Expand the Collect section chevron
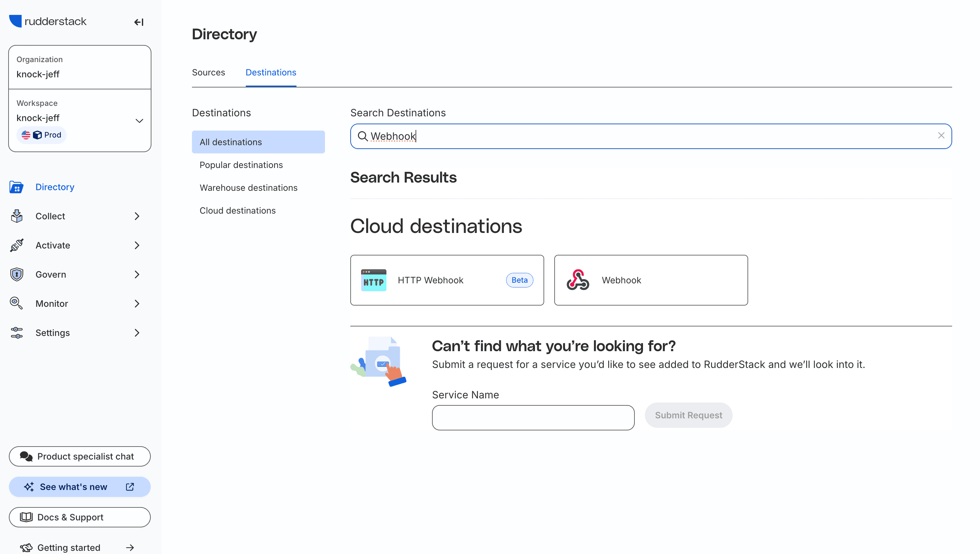 pos(137,216)
